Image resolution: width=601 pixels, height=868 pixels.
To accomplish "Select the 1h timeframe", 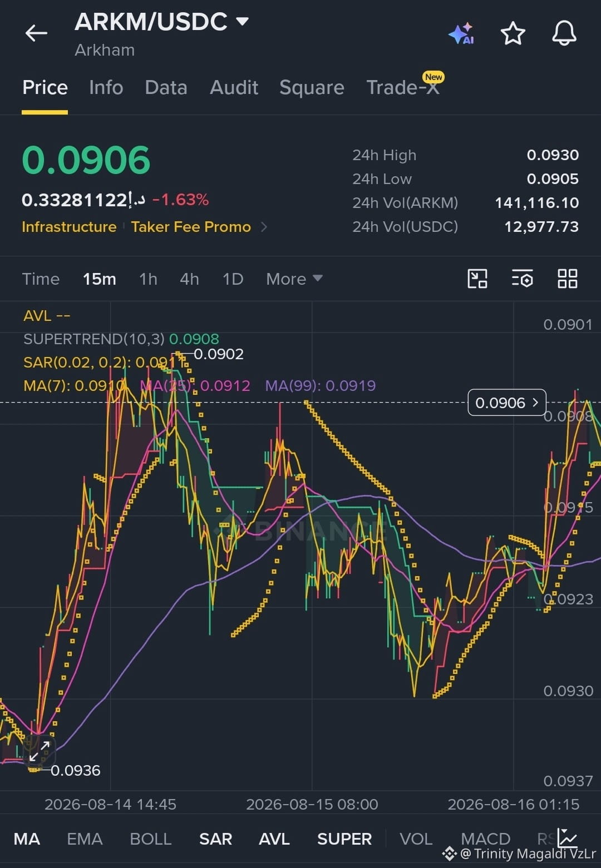I will (x=148, y=279).
